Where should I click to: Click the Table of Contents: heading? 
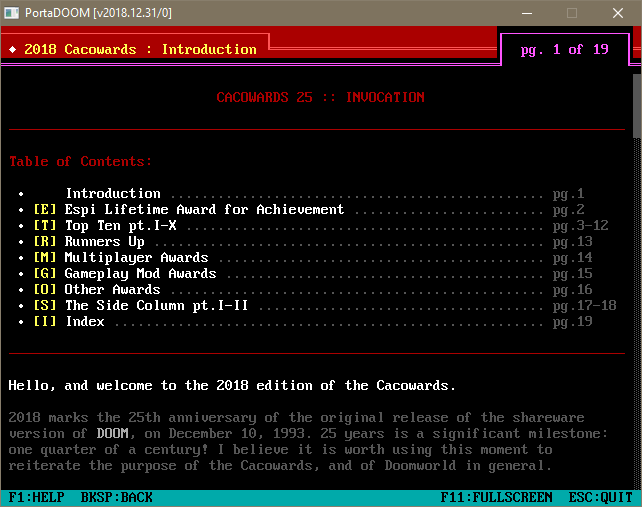tap(80, 162)
